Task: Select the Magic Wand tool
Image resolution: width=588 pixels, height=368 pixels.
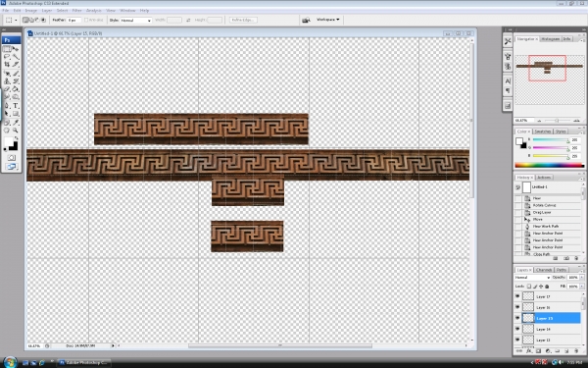Action: pyautogui.click(x=16, y=57)
